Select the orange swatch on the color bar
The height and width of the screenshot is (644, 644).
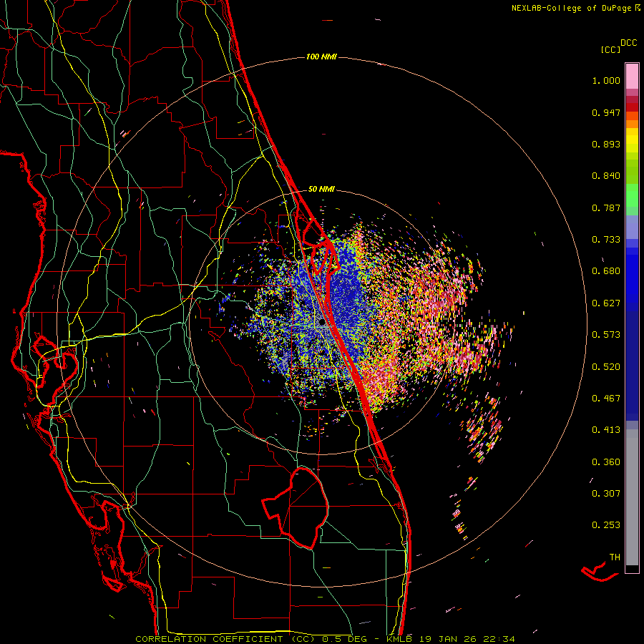coord(632,124)
